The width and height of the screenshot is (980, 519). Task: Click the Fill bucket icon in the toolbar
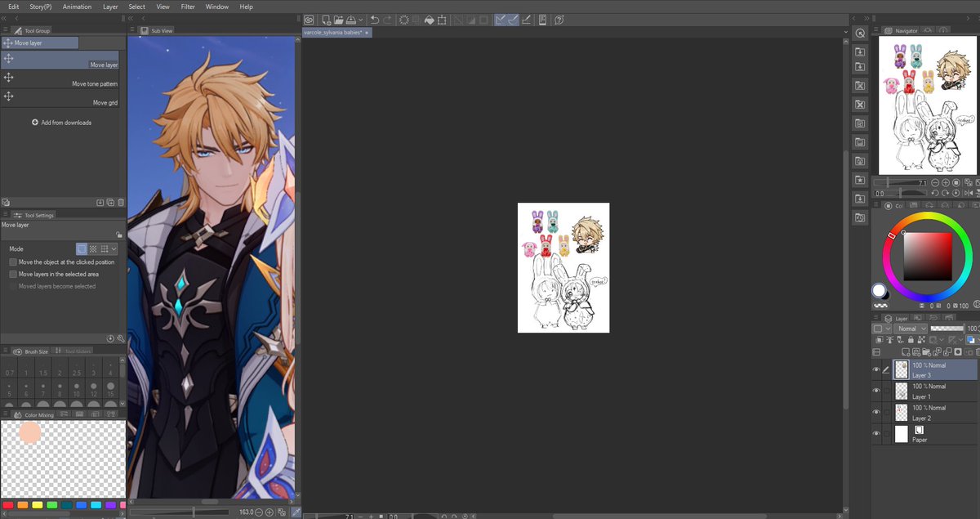tap(429, 20)
